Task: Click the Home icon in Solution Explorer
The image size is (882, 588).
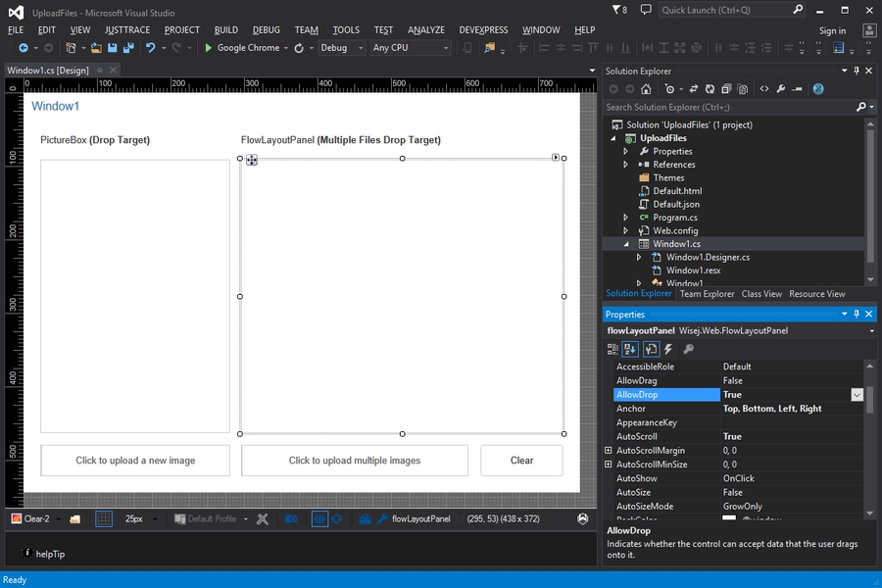Action: 646,89
